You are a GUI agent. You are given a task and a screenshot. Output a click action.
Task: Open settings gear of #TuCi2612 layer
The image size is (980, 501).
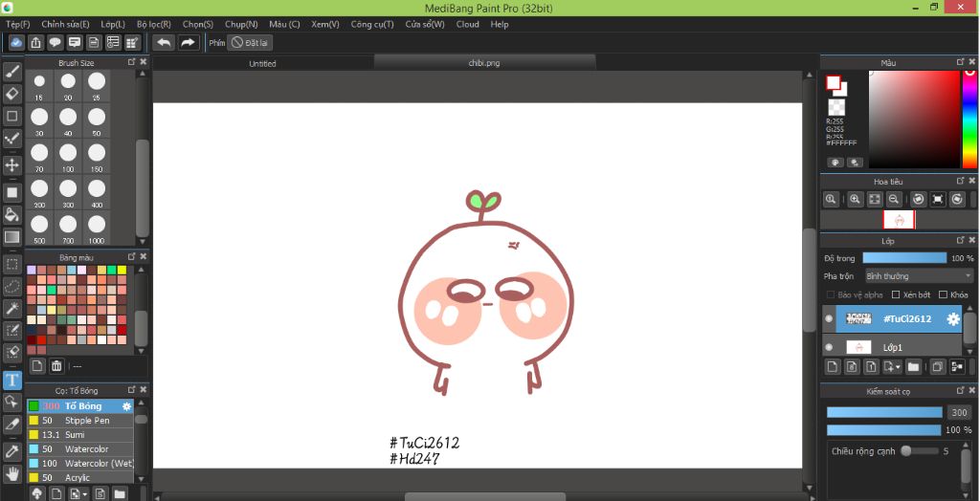click(x=952, y=319)
